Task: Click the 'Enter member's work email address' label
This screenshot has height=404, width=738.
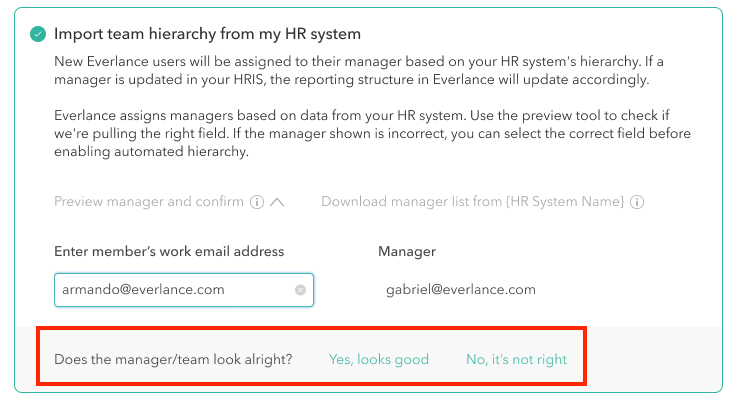Action: point(169,252)
